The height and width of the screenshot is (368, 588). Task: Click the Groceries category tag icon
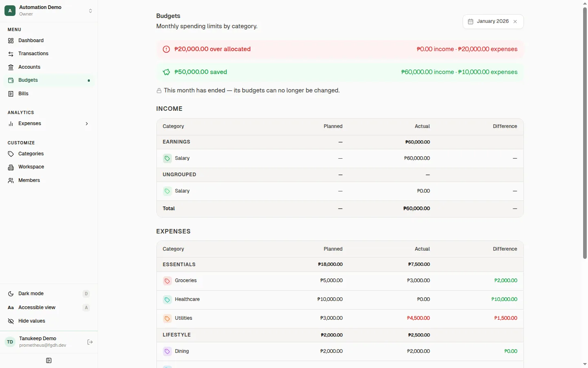[x=167, y=281]
